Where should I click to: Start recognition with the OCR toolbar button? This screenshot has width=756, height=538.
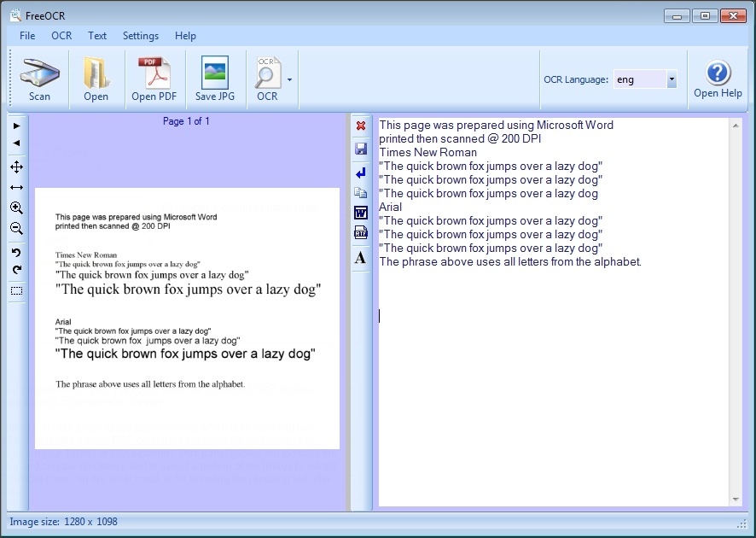(267, 79)
